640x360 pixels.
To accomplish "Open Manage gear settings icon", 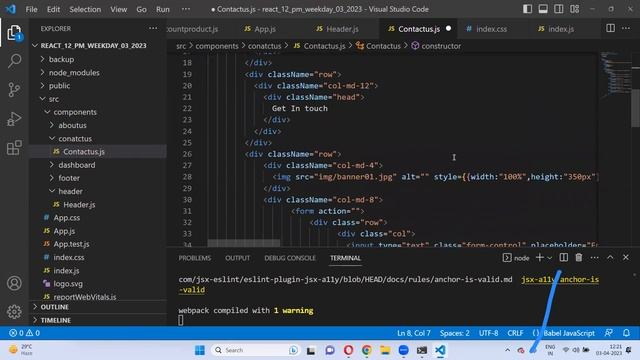I will point(14,311).
